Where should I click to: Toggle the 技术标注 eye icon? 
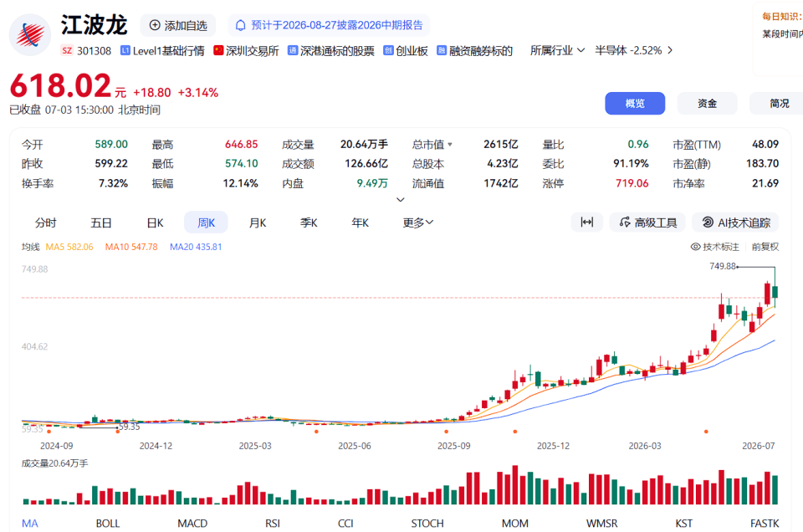pos(695,247)
